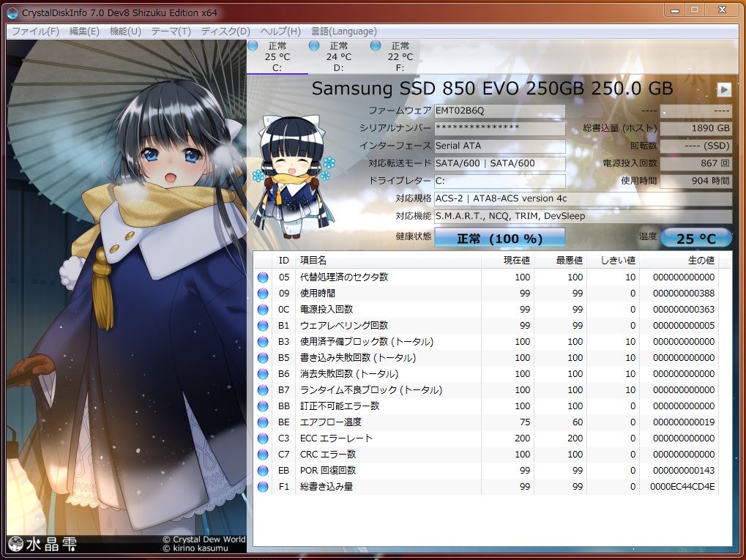Open the 言語(Language) menu
Image resolution: width=746 pixels, height=560 pixels.
343,31
